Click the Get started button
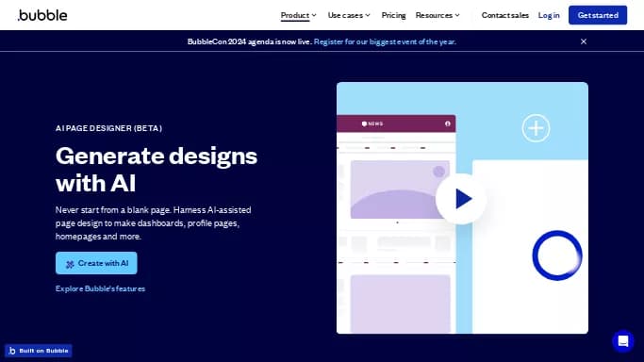 (x=598, y=15)
